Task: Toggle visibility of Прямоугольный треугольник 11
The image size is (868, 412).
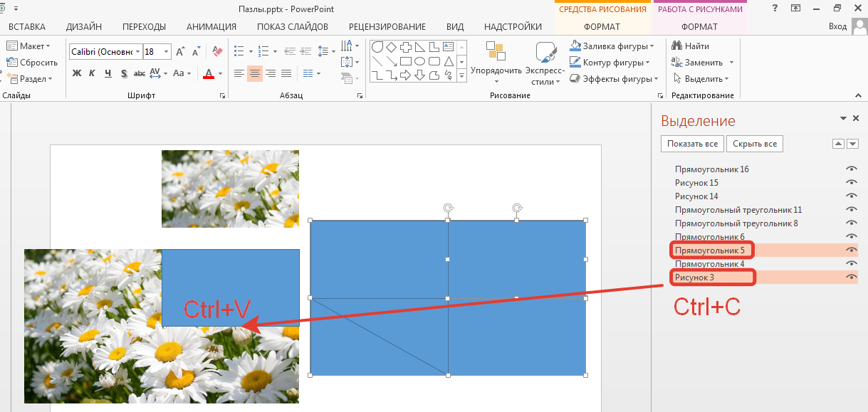Action: pos(851,210)
